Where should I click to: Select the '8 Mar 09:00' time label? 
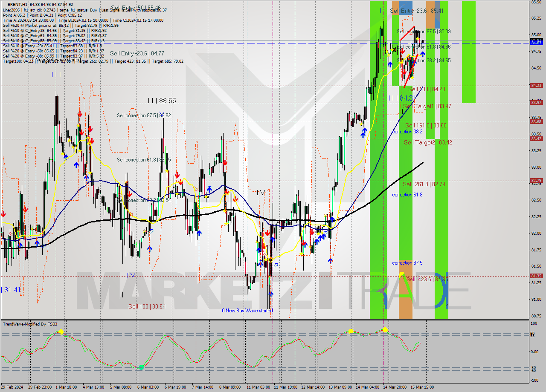coord(229,387)
